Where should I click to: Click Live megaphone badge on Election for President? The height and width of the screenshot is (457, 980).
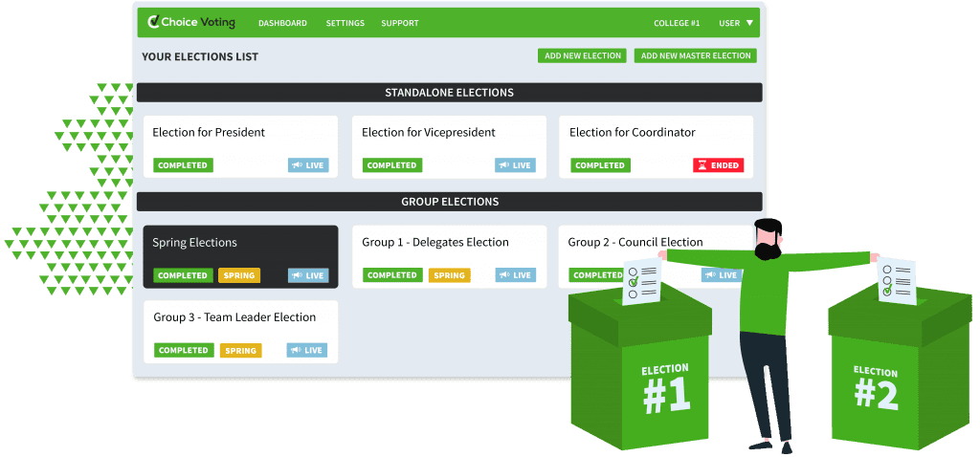[308, 165]
